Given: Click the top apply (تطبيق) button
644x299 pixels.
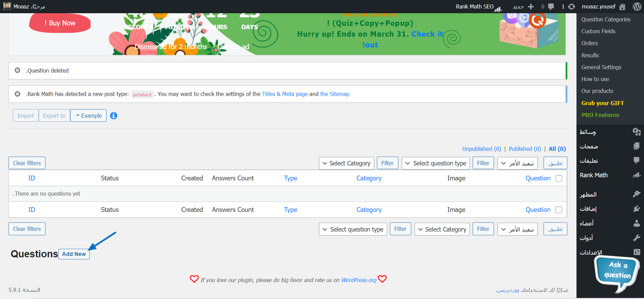Looking at the screenshot, I should [555, 163].
